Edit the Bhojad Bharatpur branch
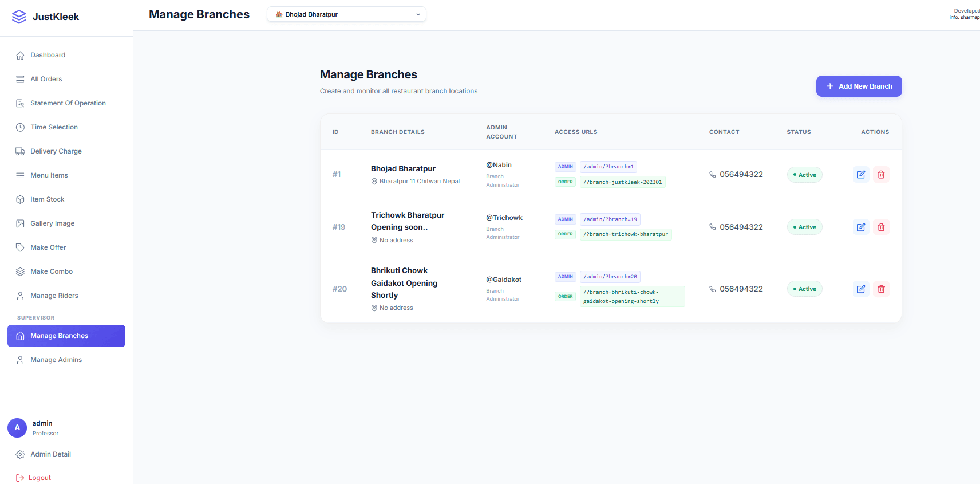 point(861,175)
